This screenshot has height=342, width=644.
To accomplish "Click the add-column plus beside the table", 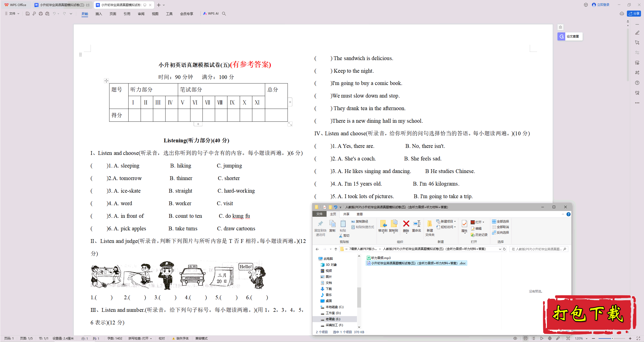I will (x=290, y=102).
